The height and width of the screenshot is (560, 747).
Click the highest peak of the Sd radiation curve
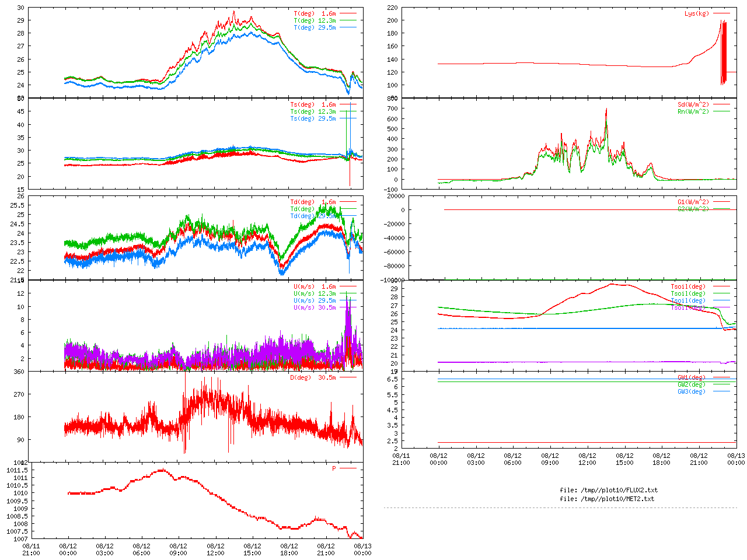(x=606, y=109)
